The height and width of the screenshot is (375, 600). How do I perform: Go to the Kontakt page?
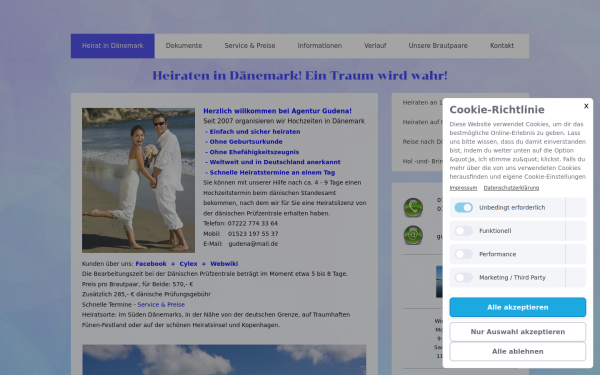502,46
